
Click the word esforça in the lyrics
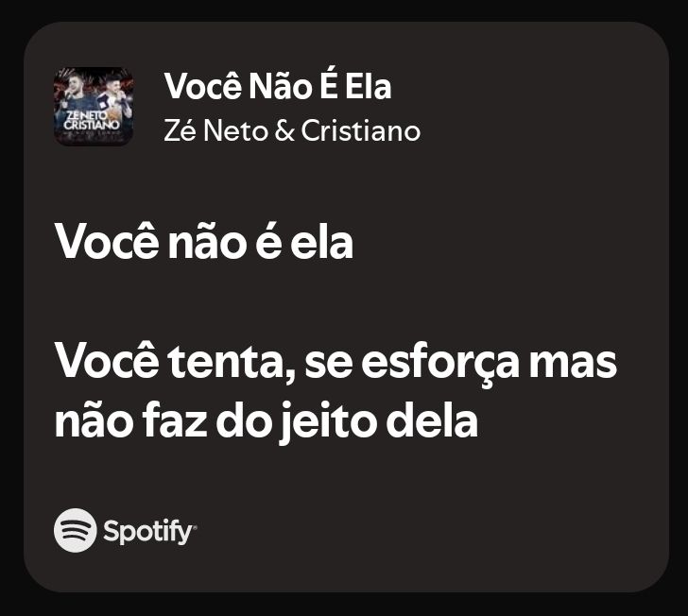[x=440, y=365]
